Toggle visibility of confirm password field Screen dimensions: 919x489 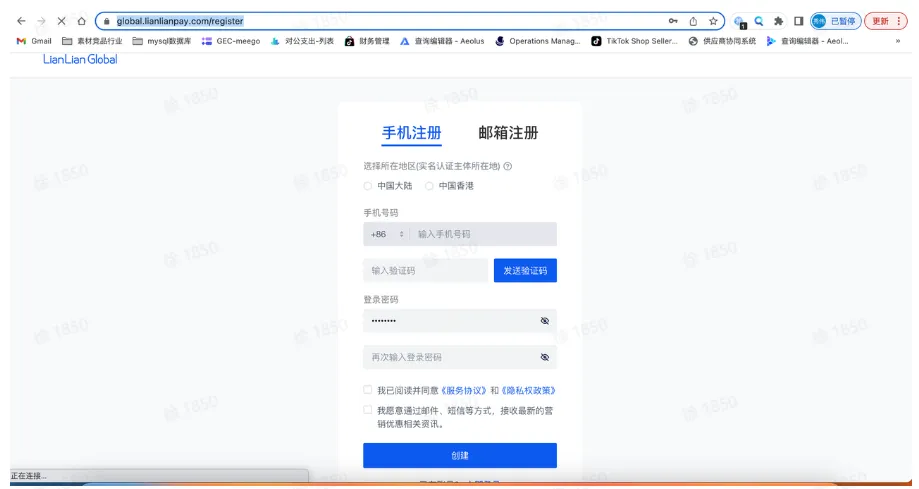point(544,357)
